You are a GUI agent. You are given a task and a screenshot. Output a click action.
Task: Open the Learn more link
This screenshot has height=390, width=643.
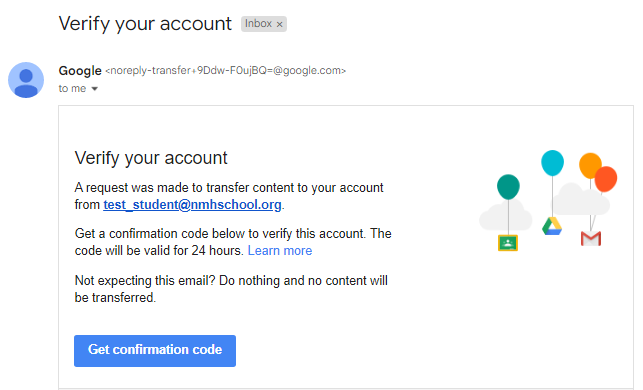[280, 250]
